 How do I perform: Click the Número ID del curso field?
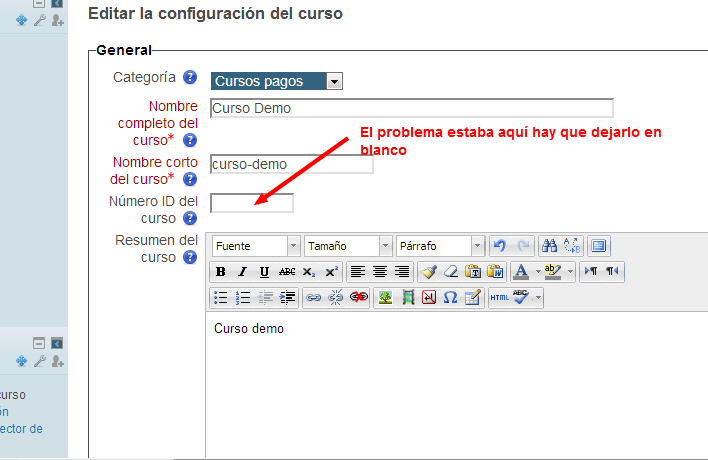pos(251,204)
